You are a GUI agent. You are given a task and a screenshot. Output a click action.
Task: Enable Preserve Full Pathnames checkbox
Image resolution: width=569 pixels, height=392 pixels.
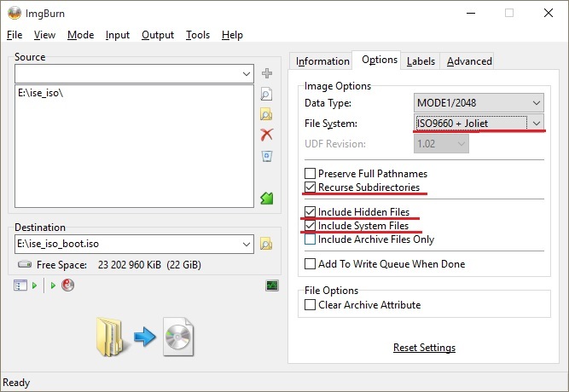(x=310, y=173)
